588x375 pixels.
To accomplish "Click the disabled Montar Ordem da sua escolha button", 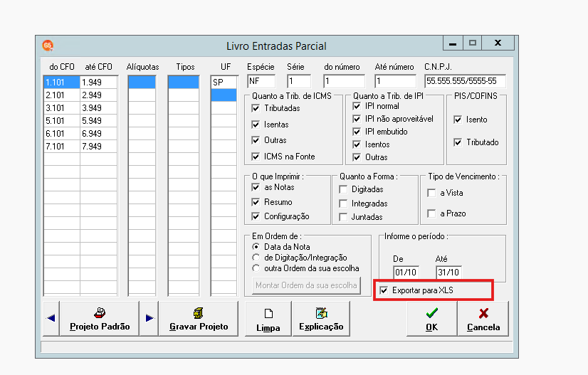I will coord(306,285).
